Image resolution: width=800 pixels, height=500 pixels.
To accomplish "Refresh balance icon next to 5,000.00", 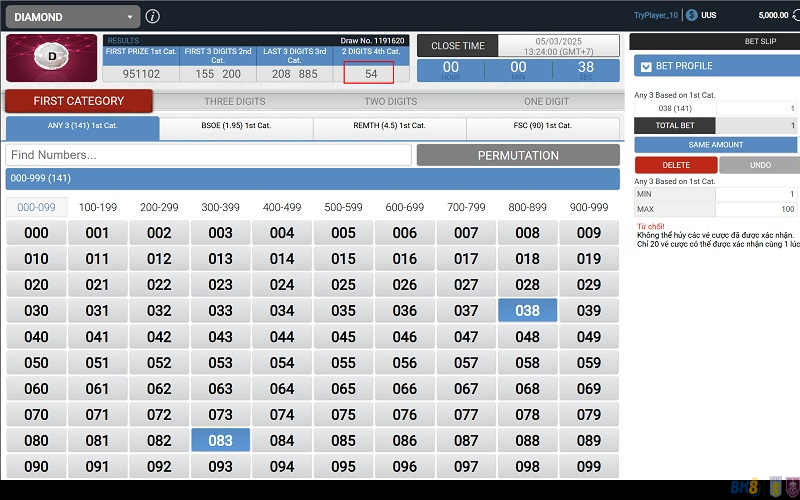I will tap(797, 16).
